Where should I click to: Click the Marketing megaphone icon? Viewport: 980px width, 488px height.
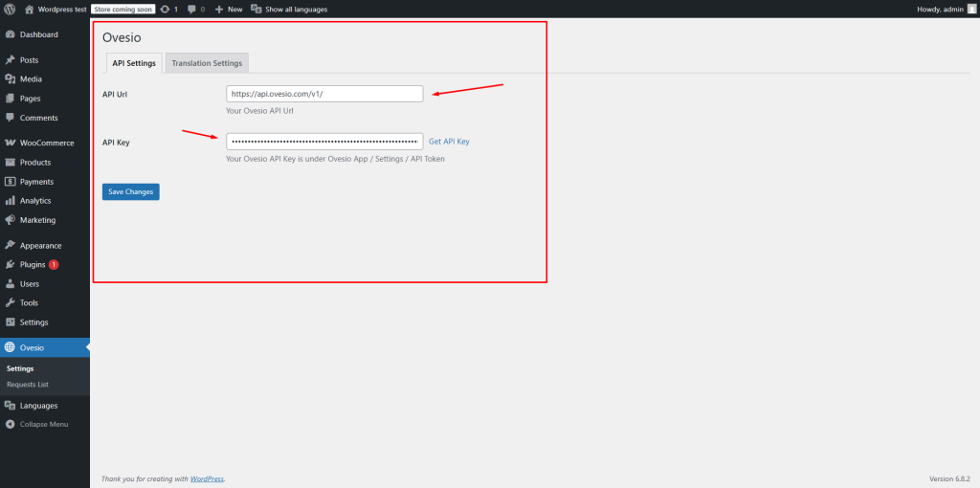[10, 220]
